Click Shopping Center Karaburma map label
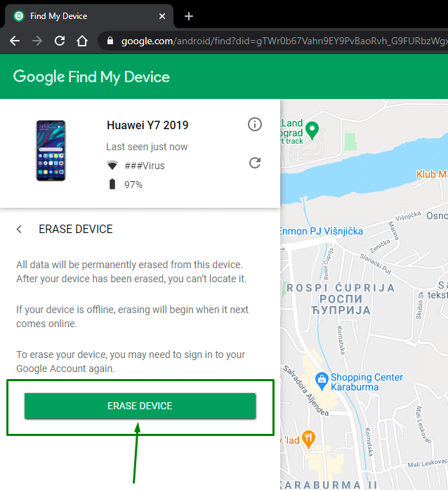The height and width of the screenshot is (490, 448). coord(367,382)
